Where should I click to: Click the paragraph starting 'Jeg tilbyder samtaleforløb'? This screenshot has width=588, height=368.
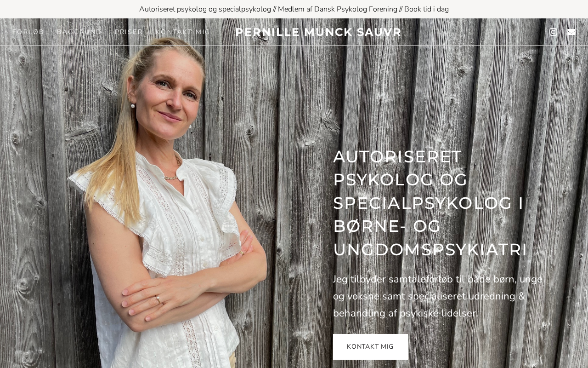click(x=438, y=296)
